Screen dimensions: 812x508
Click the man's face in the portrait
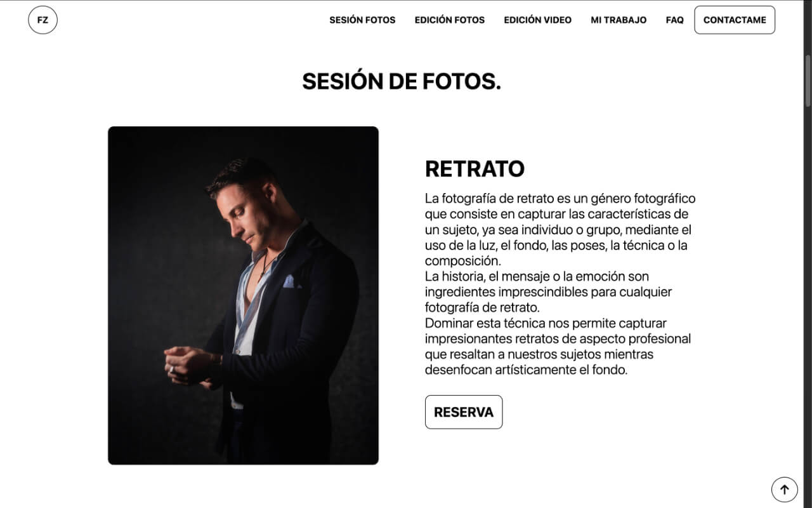pos(246,214)
